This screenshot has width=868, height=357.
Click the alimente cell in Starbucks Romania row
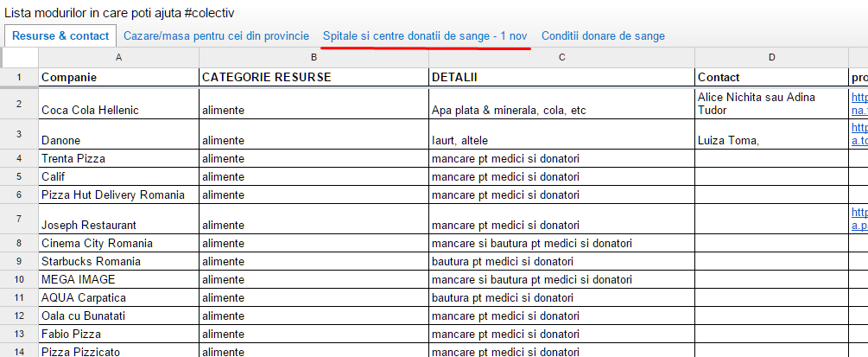(x=314, y=261)
